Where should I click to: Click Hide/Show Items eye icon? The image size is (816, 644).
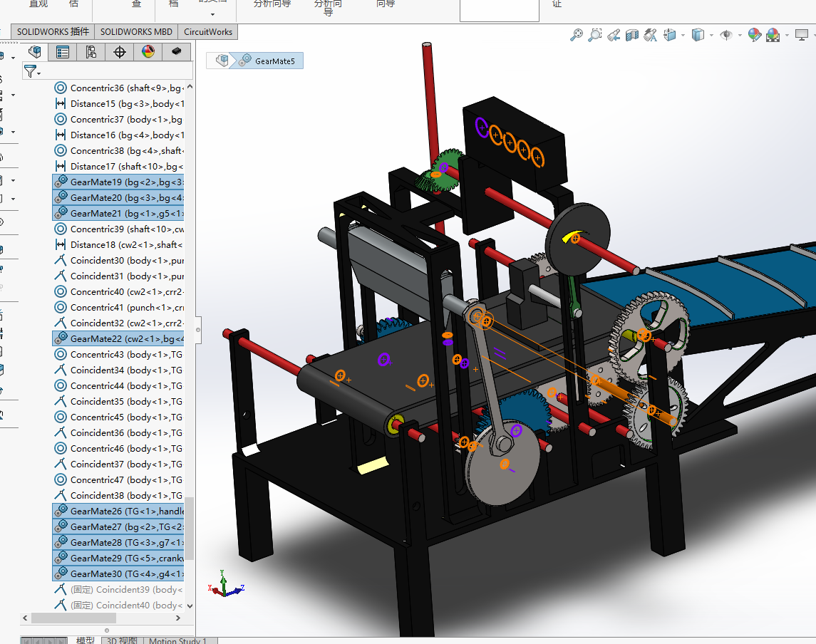tap(726, 35)
